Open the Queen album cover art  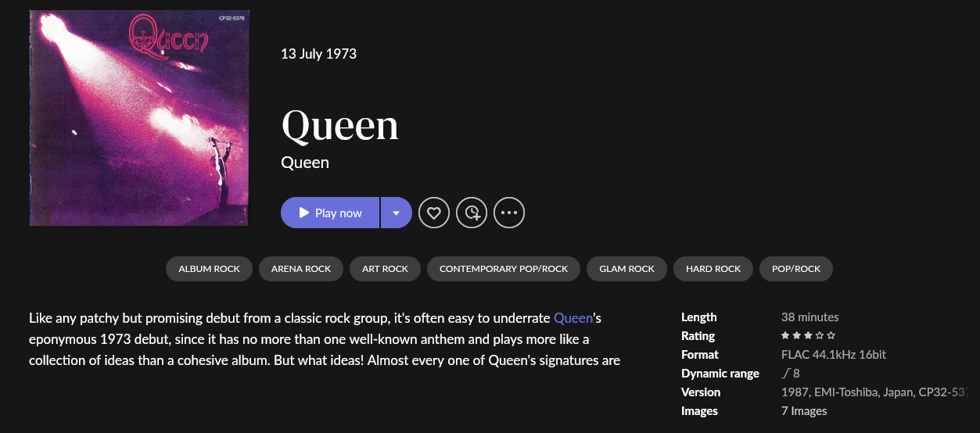coord(138,118)
